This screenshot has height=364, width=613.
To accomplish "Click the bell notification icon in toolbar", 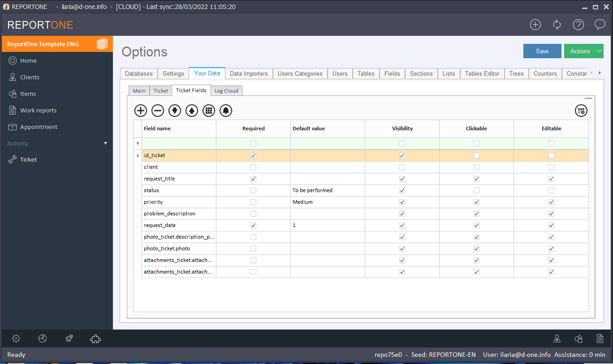I will [226, 111].
